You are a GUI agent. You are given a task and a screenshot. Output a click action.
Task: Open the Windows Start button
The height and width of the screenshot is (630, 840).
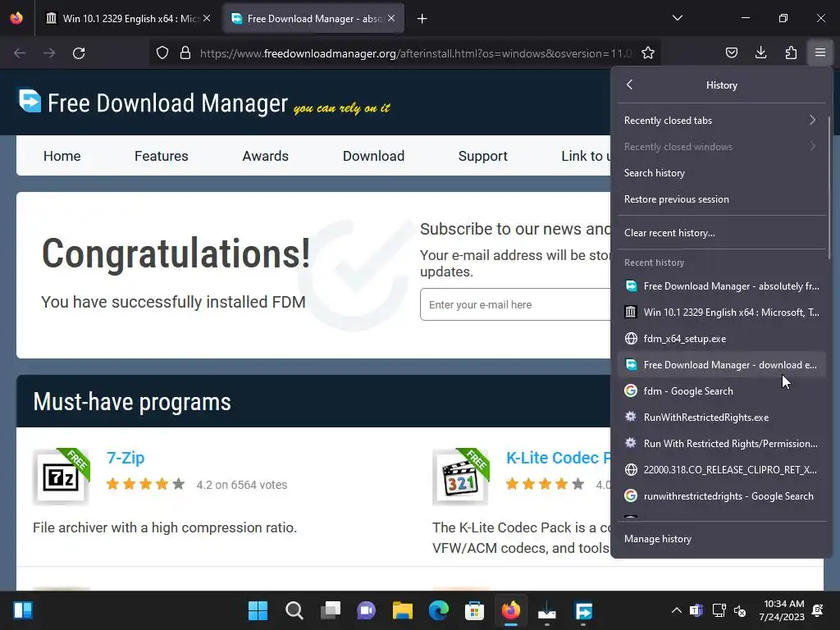258,610
